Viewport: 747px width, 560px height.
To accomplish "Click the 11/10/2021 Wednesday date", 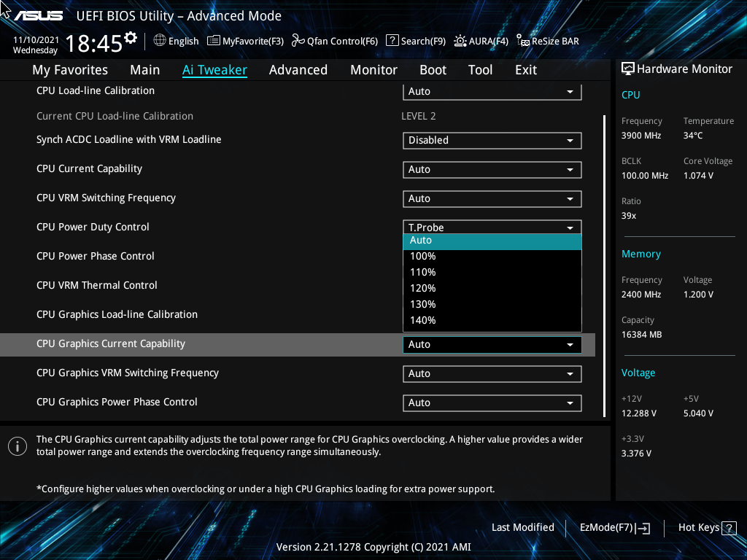I will (36, 45).
